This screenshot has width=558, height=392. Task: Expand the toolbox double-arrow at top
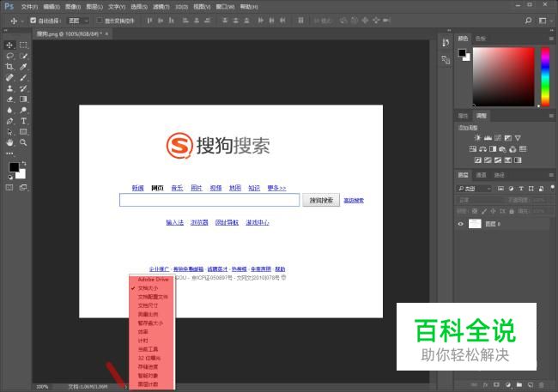pyautogui.click(x=6, y=31)
